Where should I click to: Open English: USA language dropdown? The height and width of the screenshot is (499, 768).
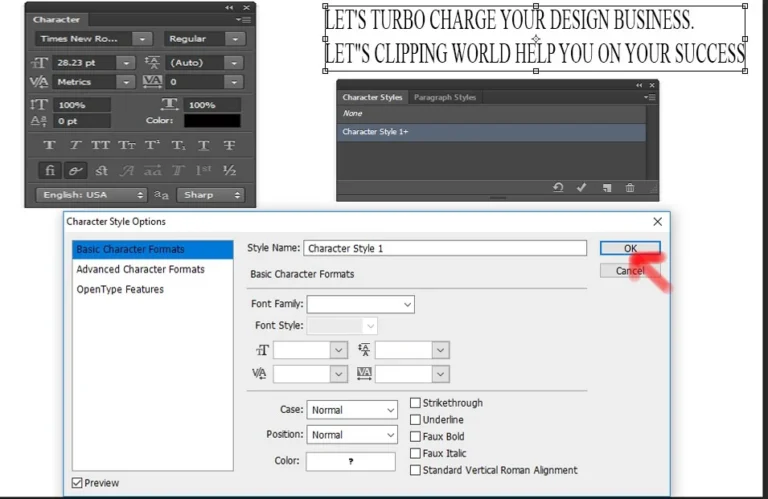tap(91, 195)
